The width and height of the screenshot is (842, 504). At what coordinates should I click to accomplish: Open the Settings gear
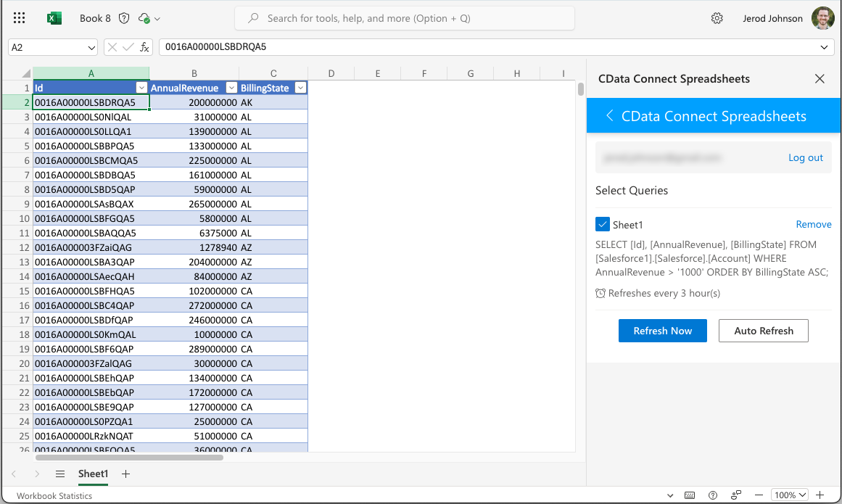[x=717, y=18]
